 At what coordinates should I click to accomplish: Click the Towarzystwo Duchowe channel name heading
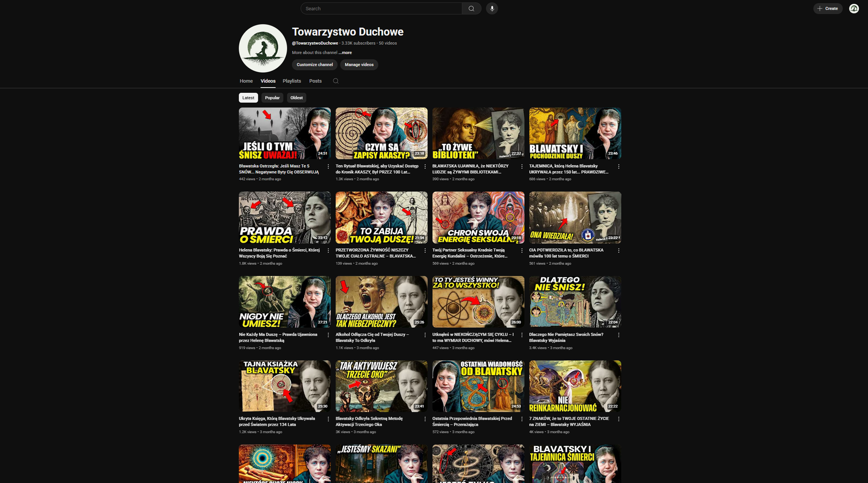click(348, 32)
